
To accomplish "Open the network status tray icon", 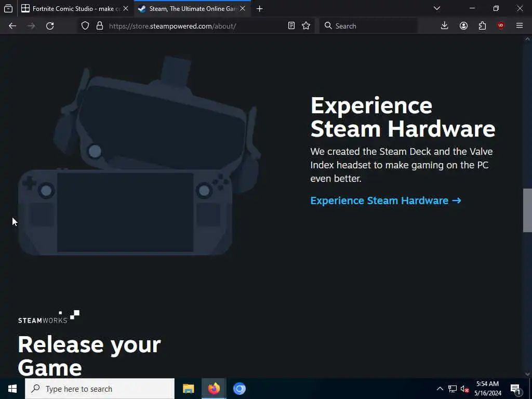I will (453, 389).
